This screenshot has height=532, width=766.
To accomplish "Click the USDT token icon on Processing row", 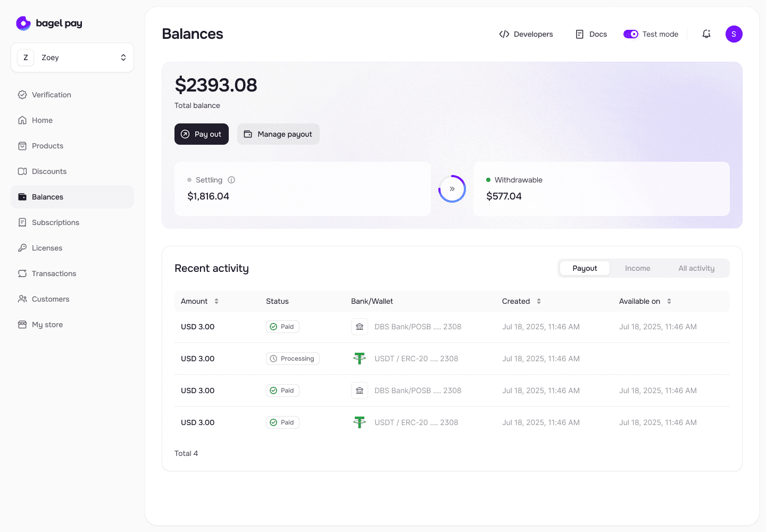I will tap(360, 358).
